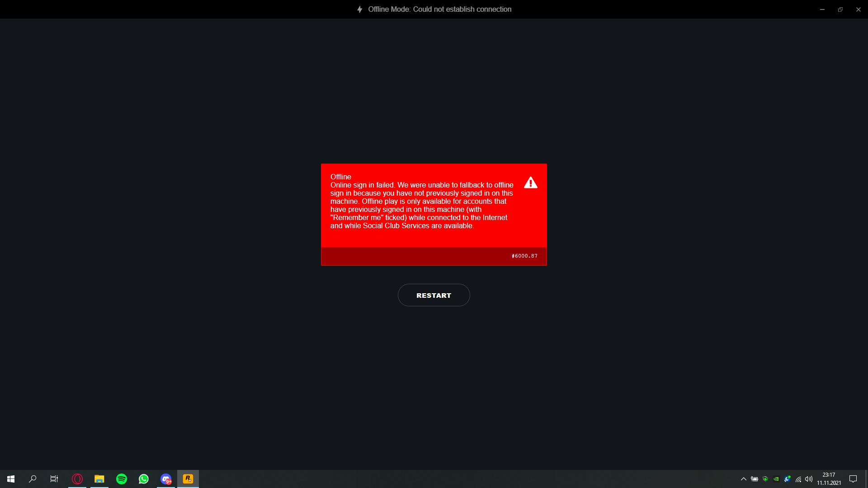Image resolution: width=868 pixels, height=488 pixels.
Task: Open the Windows Start menu
Action: coord(11,479)
